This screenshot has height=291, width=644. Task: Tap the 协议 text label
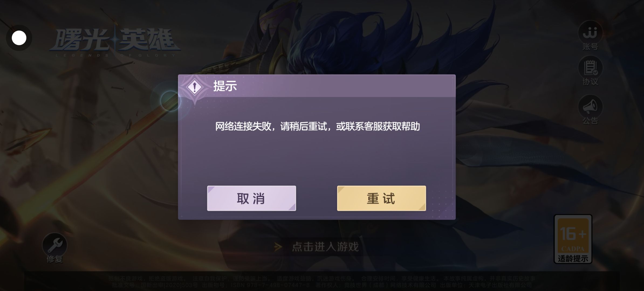[x=590, y=82]
